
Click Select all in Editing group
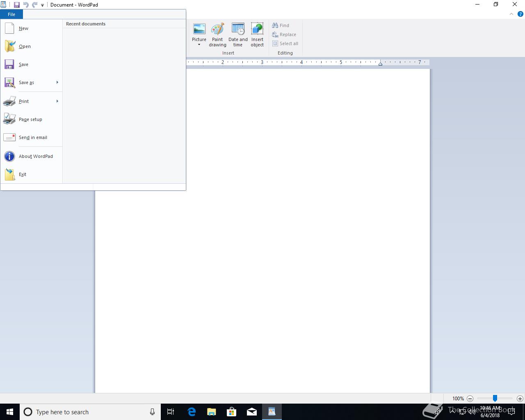(x=285, y=43)
